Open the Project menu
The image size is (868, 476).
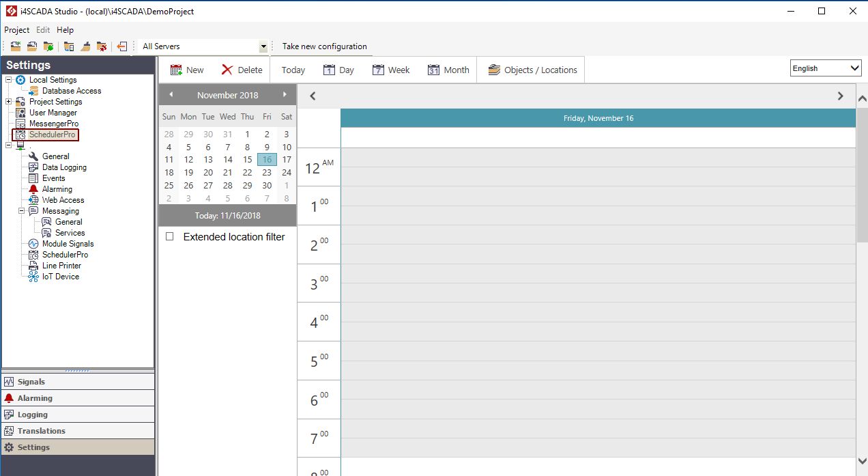(17, 30)
